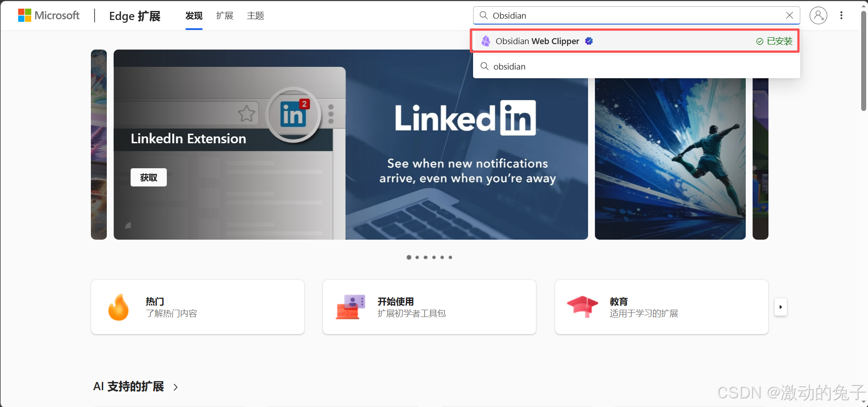Click the verified badge beside Obsidian Web Clipper
The height and width of the screenshot is (407, 868).
(x=589, y=41)
